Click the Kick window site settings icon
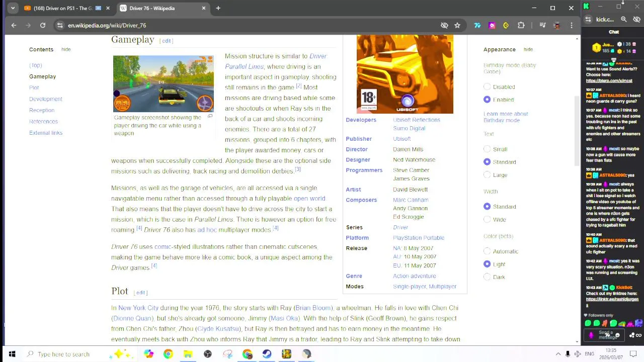Screen dimensions: 644x362 588,20
